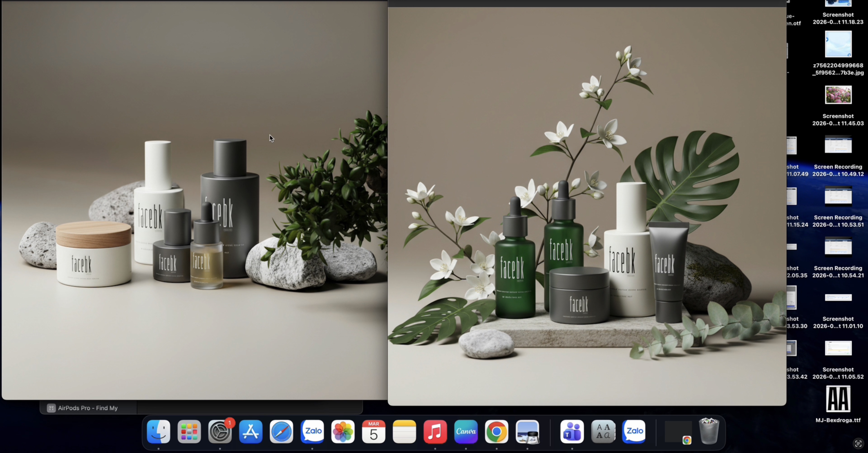The height and width of the screenshot is (453, 868).
Task: Open the Notes app in Dock
Action: click(x=404, y=432)
